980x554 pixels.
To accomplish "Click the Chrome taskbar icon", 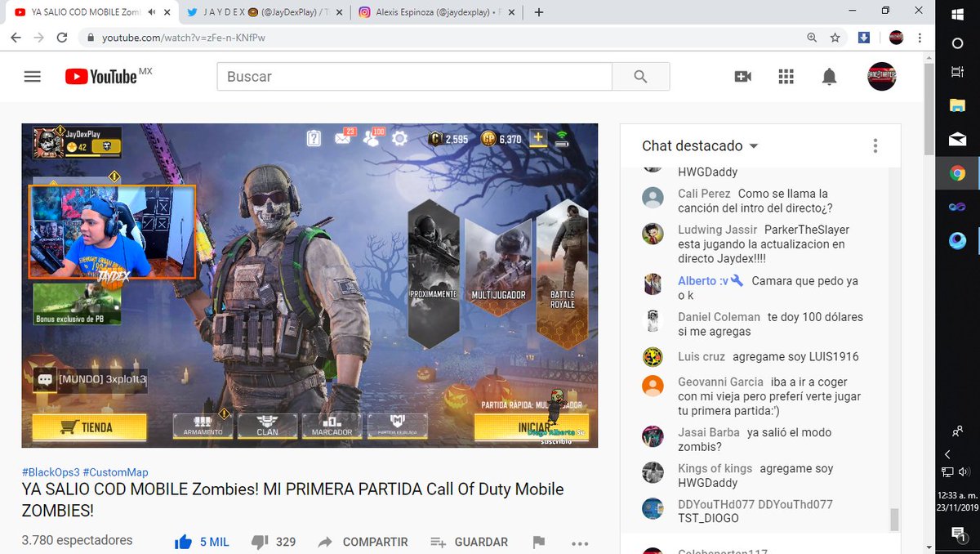I will pyautogui.click(x=957, y=173).
